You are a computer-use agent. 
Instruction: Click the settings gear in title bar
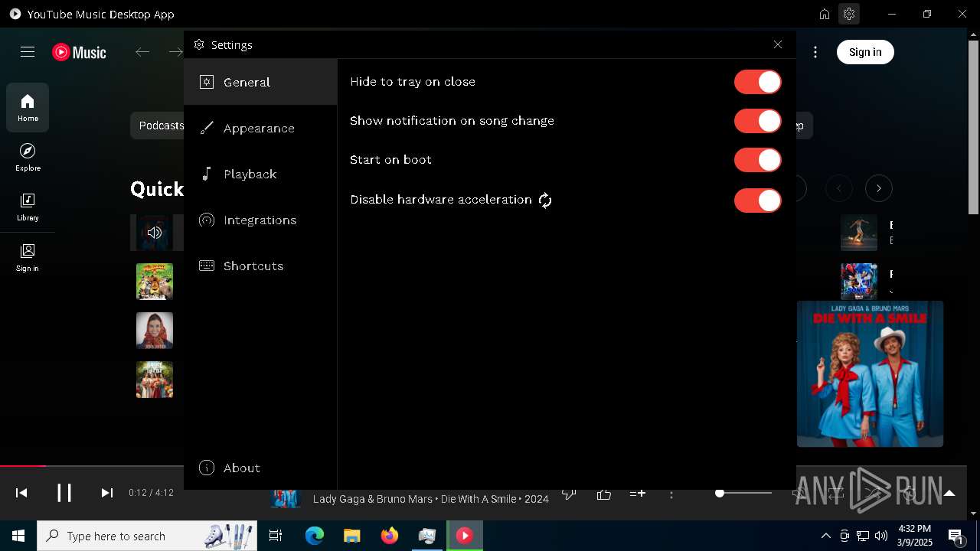848,14
